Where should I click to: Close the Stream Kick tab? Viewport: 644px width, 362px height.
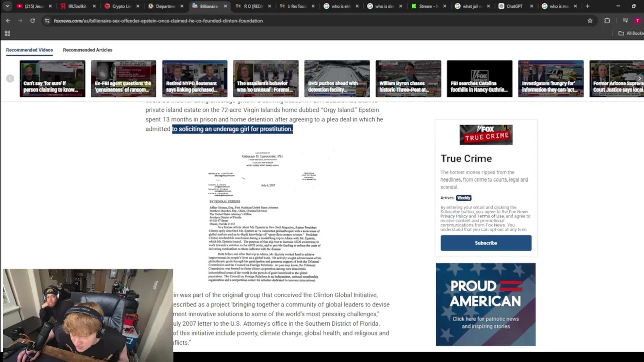[x=444, y=6]
